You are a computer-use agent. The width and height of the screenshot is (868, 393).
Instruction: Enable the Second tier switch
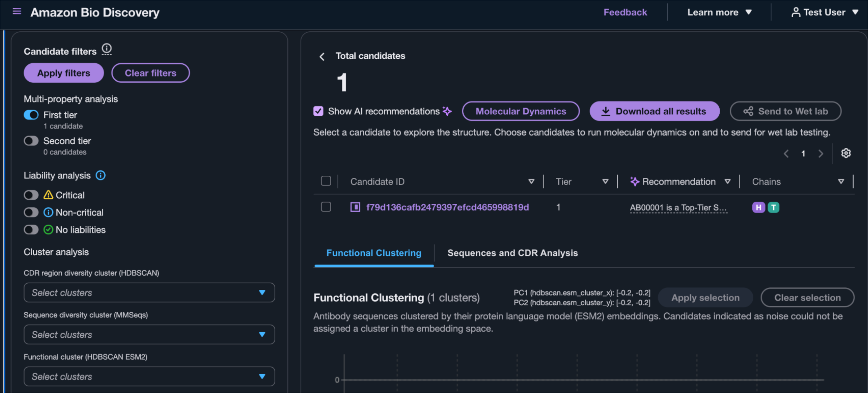pyautogui.click(x=31, y=141)
